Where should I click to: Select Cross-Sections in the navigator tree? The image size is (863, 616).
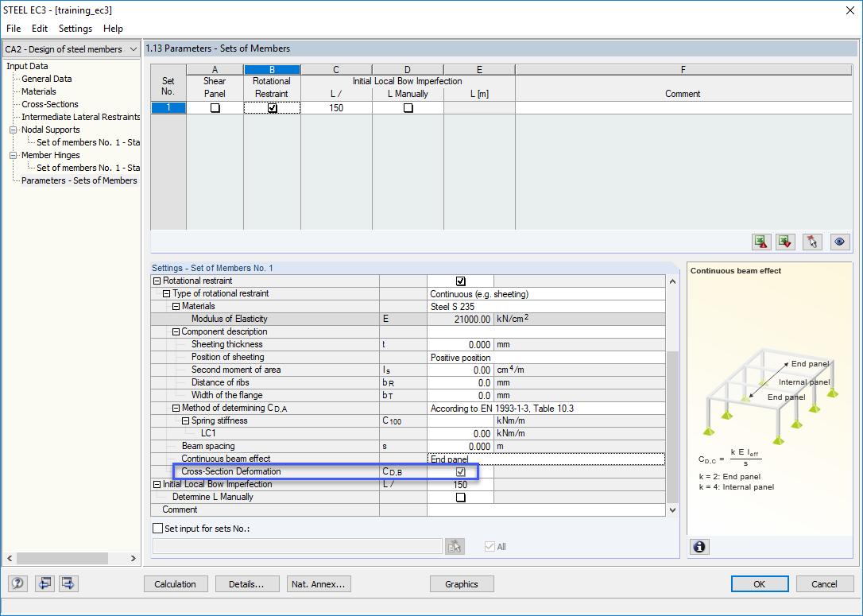[x=50, y=104]
